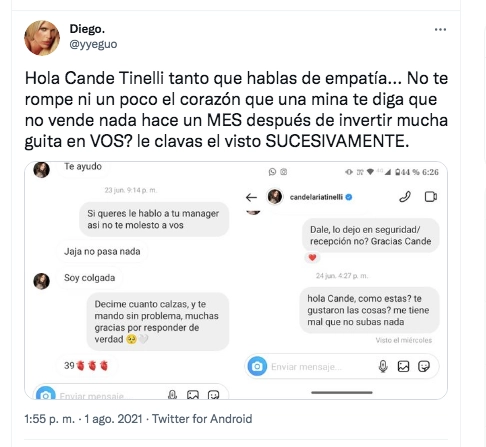The height and width of the screenshot is (447, 486).
Task: Click the 'Soy colgada' message avatar
Action: point(42,281)
